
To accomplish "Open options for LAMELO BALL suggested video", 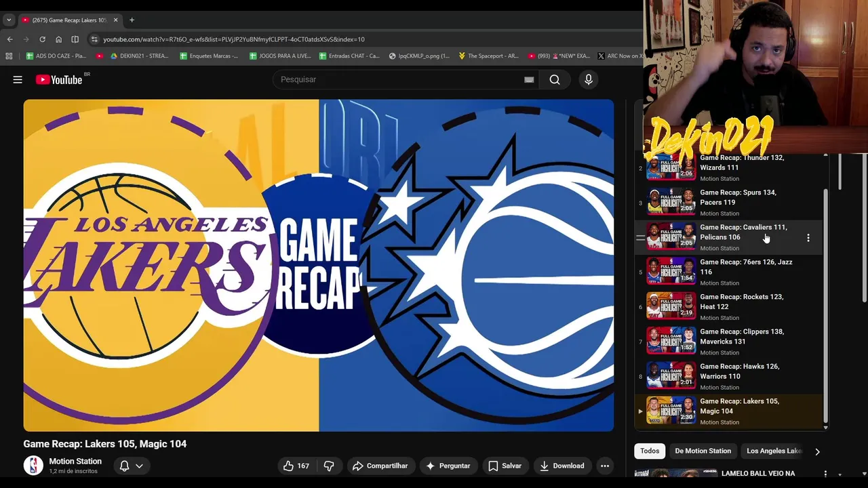I will coord(825,474).
